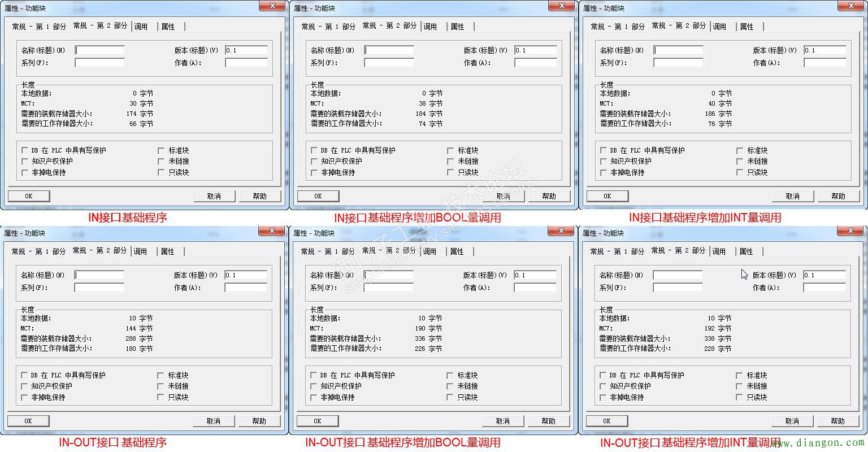Focus 版本(标题) field in MC7 40 字节 dialog

(x=825, y=50)
